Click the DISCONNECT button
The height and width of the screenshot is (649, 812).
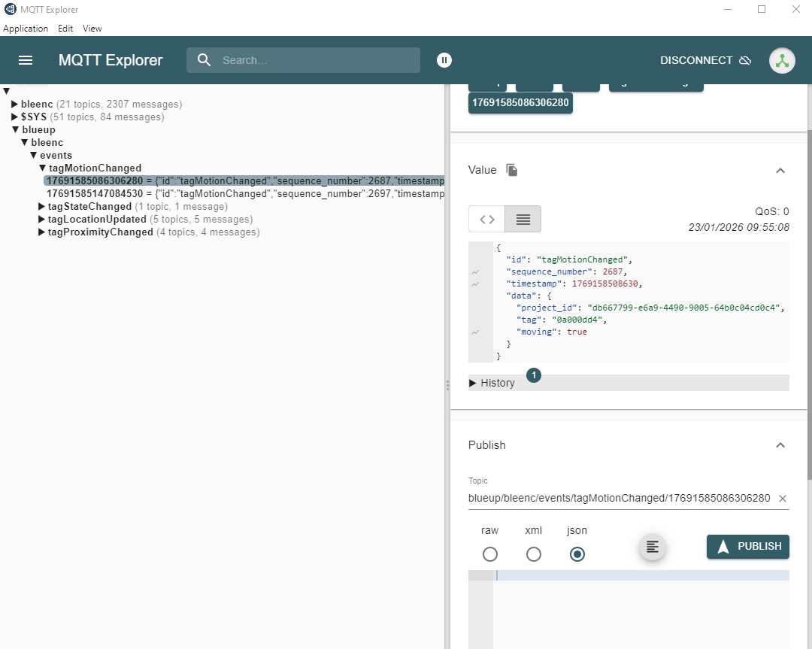pos(695,60)
